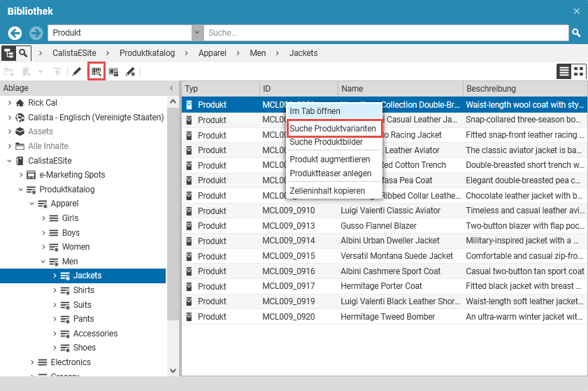Select 'Zelleninhalt kopieren' in context menu
Image resolution: width=588 pixels, height=391 pixels.
(327, 191)
